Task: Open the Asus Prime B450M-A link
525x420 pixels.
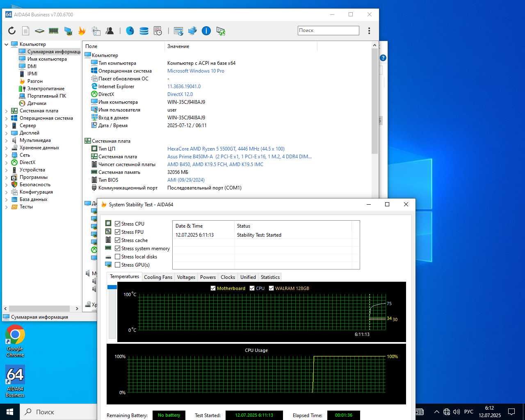Action: [240, 157]
